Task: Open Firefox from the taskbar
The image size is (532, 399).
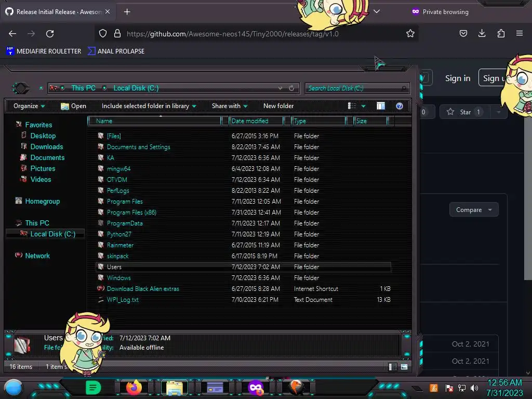Action: [x=134, y=388]
